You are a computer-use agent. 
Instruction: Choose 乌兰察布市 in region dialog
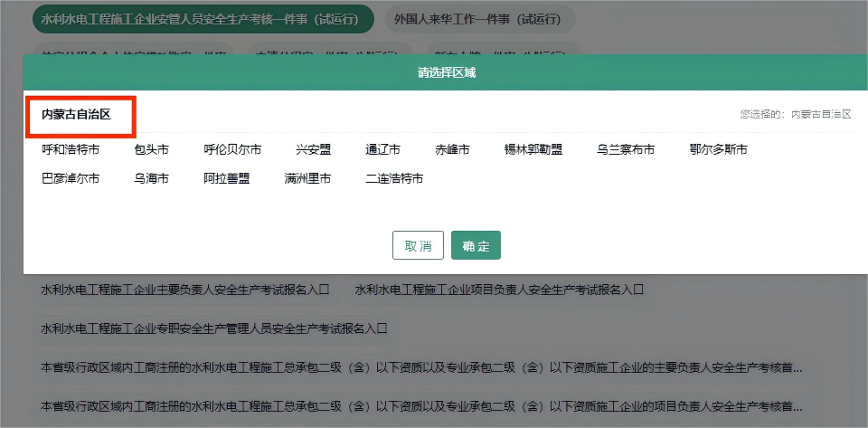[626, 149]
